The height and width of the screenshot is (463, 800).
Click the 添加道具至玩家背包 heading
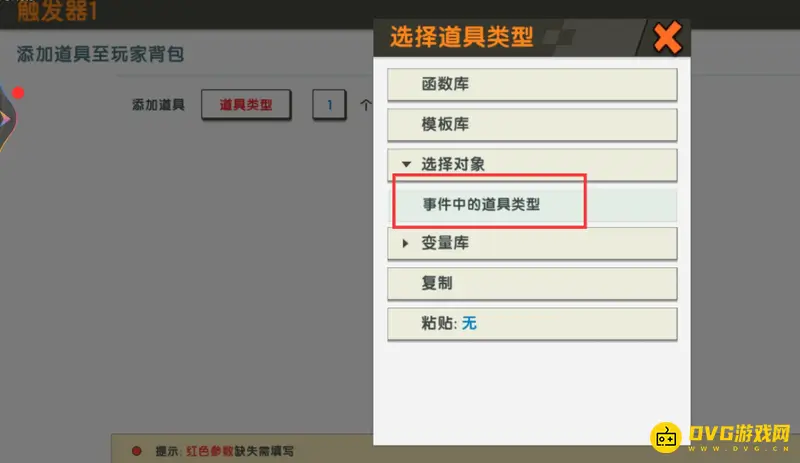(x=100, y=54)
